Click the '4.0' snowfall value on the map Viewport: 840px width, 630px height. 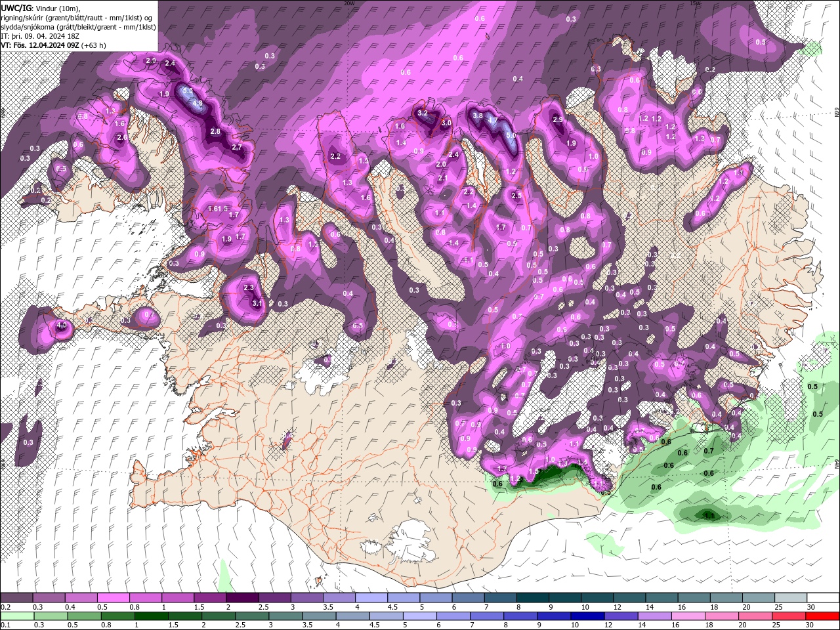pos(62,325)
